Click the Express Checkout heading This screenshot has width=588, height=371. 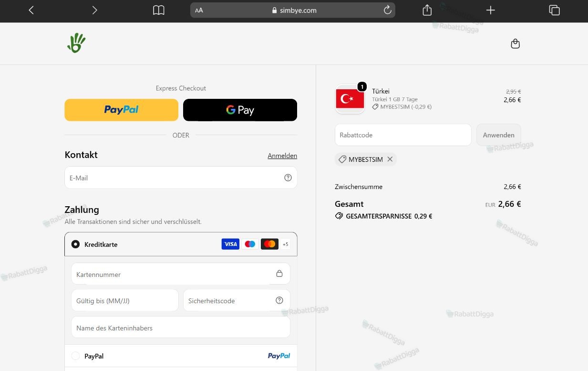coord(181,88)
